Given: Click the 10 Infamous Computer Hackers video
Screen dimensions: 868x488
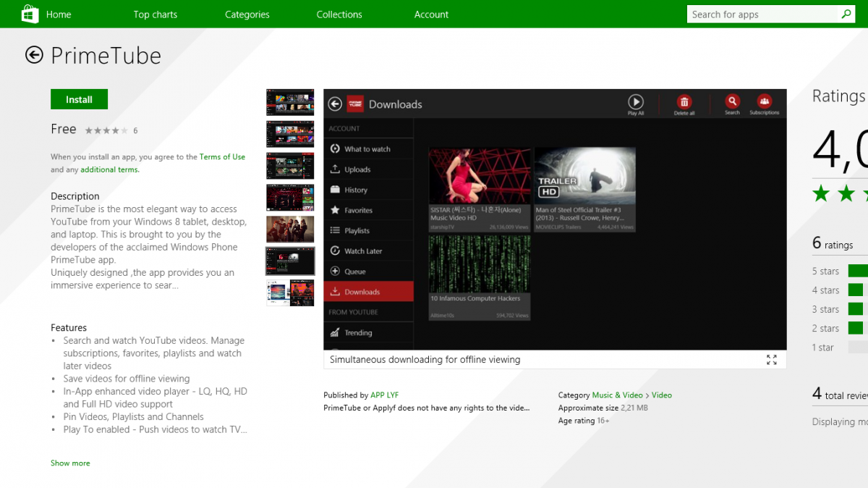Looking at the screenshot, I should coord(480,277).
